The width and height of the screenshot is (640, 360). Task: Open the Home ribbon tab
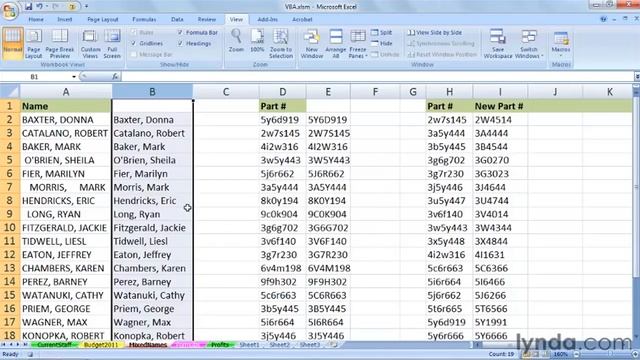click(x=36, y=19)
